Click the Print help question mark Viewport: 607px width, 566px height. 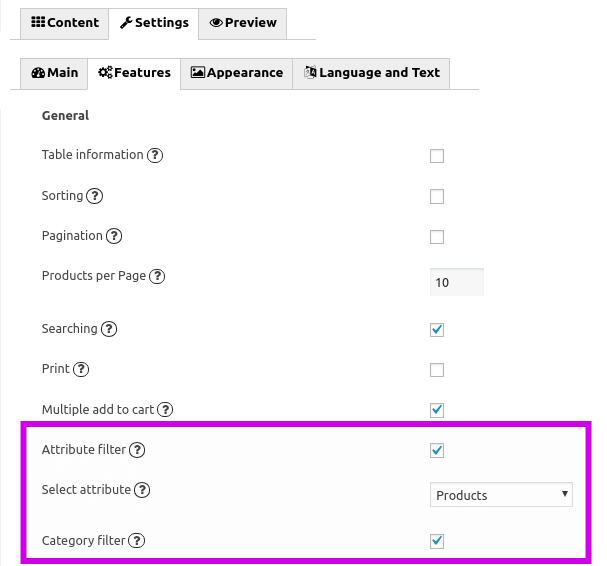pos(81,369)
